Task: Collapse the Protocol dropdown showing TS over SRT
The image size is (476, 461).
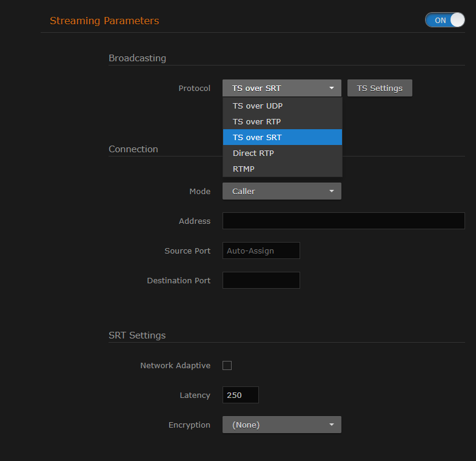Action: pyautogui.click(x=282, y=88)
